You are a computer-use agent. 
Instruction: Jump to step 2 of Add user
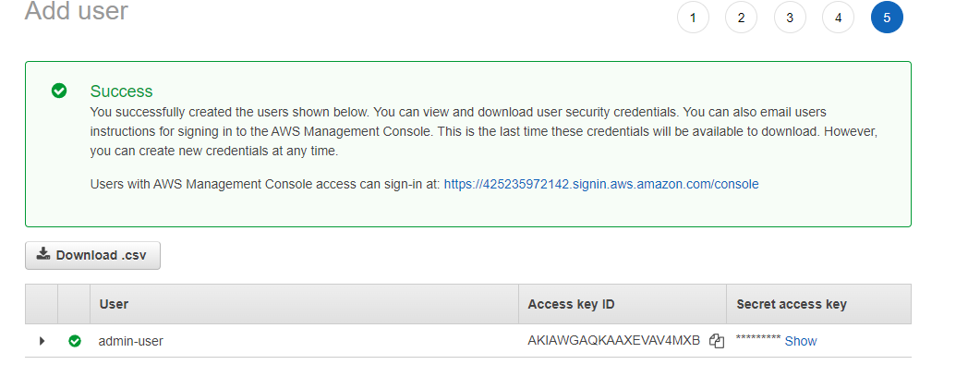pyautogui.click(x=741, y=17)
